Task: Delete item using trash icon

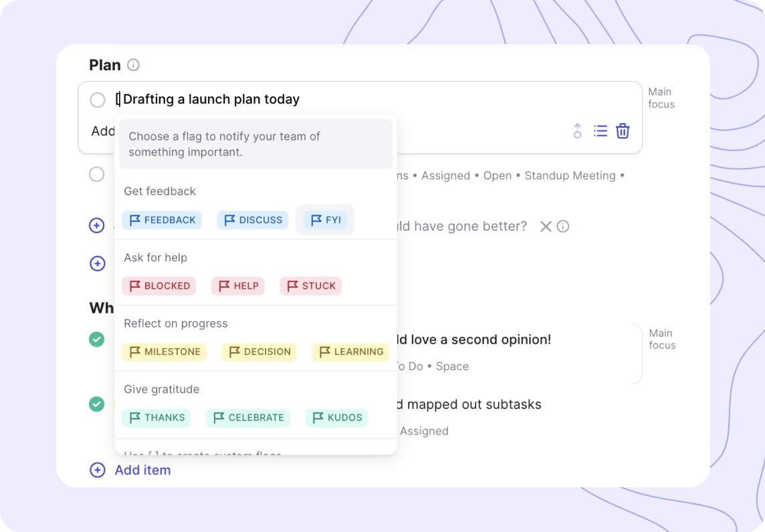Action: pos(623,131)
